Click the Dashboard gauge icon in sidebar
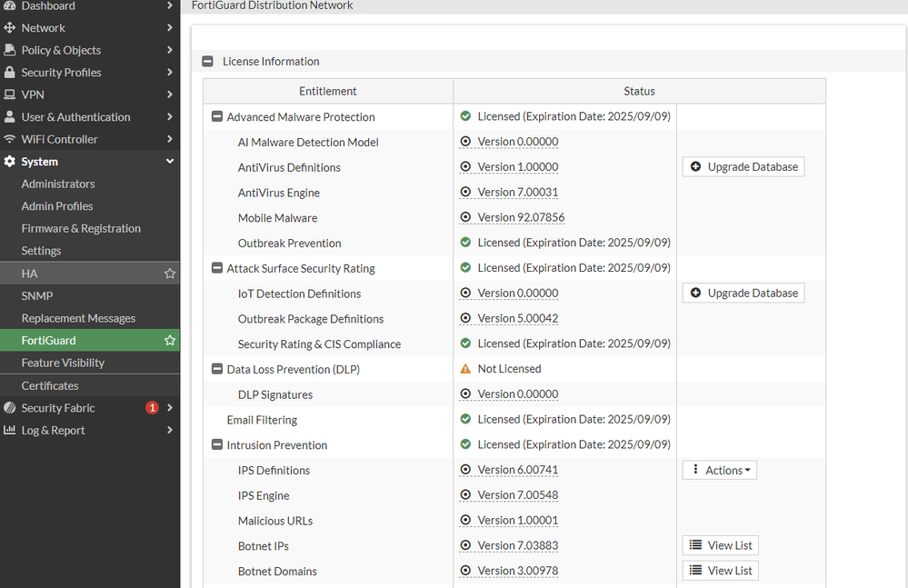908x588 pixels. coord(9,5)
